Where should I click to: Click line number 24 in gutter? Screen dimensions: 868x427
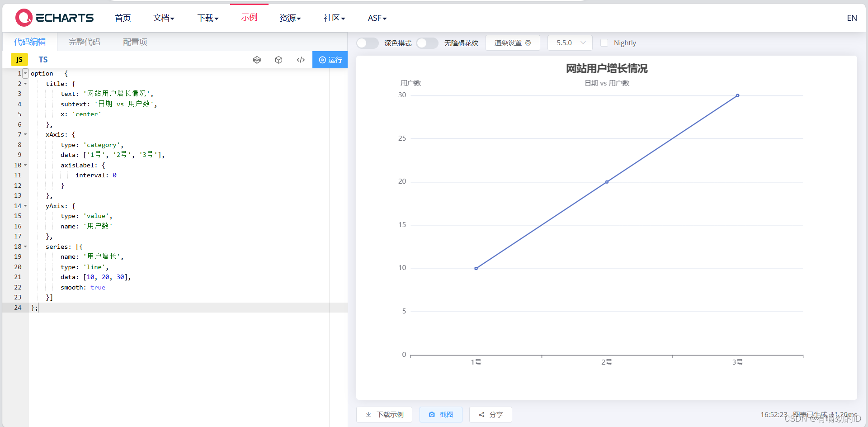point(18,308)
